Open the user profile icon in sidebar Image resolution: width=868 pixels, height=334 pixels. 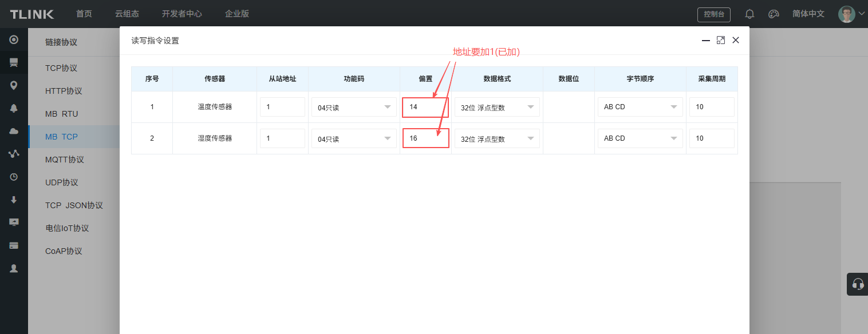14,268
